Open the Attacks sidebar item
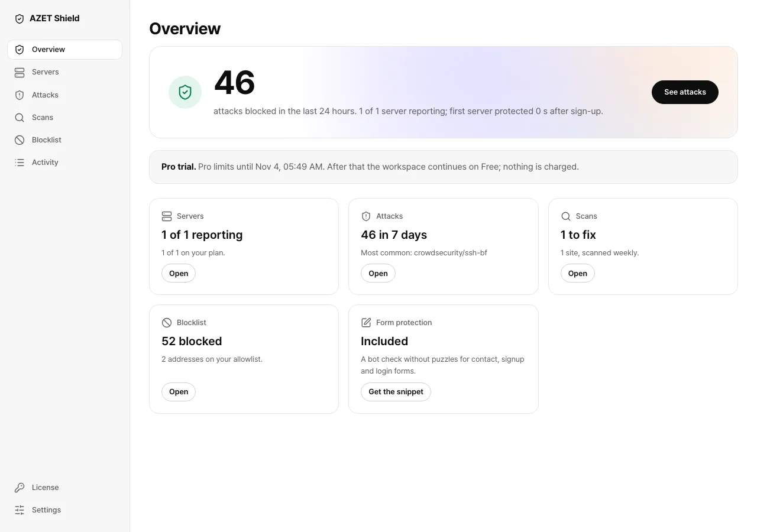The image size is (757, 532). [64, 95]
